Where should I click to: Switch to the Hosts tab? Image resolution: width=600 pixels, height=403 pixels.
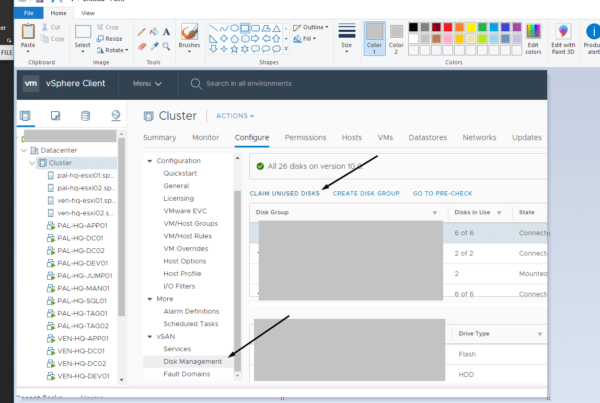pos(352,137)
